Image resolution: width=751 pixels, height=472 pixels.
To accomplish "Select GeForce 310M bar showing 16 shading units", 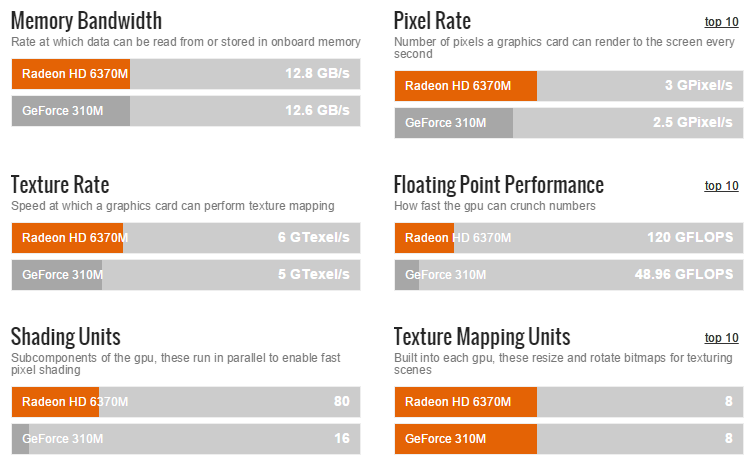I will [x=186, y=438].
